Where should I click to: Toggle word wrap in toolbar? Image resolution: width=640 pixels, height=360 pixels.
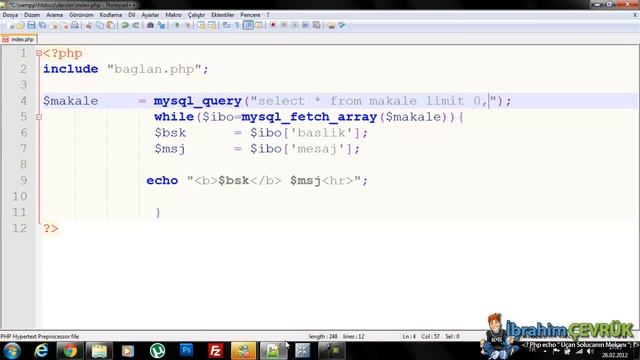[227, 25]
